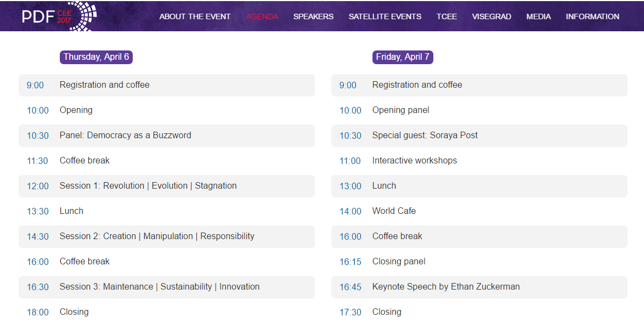The width and height of the screenshot is (644, 328).
Task: Click the TCEE navigation link
Action: tap(447, 16)
